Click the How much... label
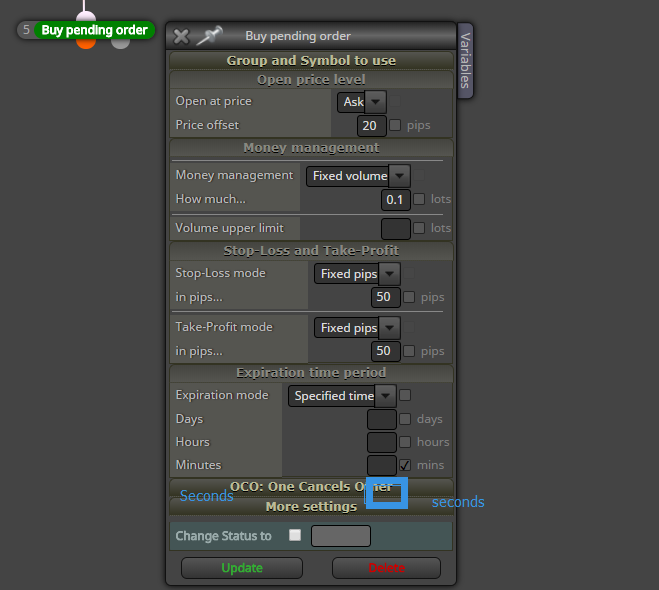This screenshot has width=659, height=590. tap(211, 199)
